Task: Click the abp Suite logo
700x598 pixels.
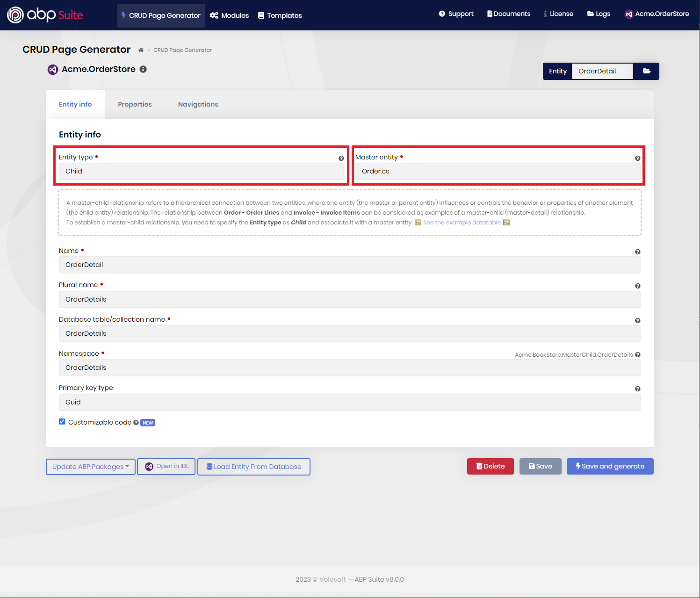Action: coord(45,15)
